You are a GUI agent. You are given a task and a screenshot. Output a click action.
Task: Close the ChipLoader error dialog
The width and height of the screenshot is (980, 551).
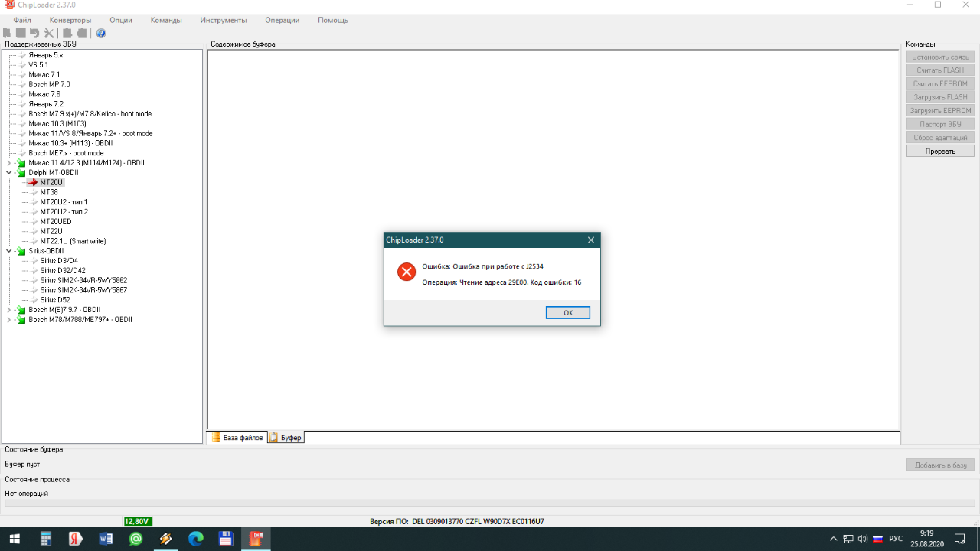(590, 240)
